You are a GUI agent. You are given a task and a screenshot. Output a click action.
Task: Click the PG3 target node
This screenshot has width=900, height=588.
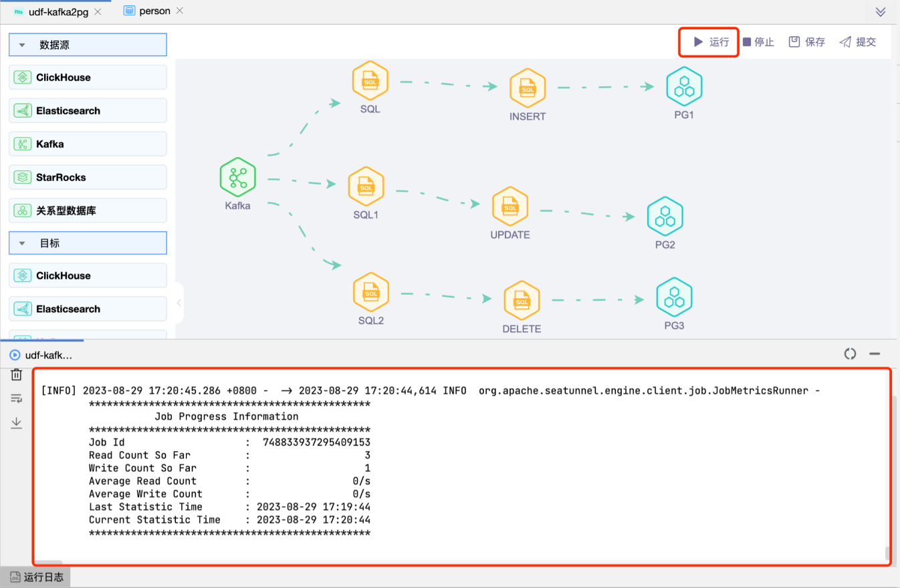[x=674, y=297]
